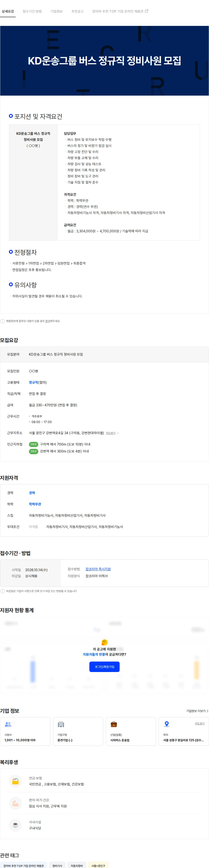Click the 잡코리아 이력서 application form text
Viewport: 209px width, 868px height.
click(x=97, y=576)
